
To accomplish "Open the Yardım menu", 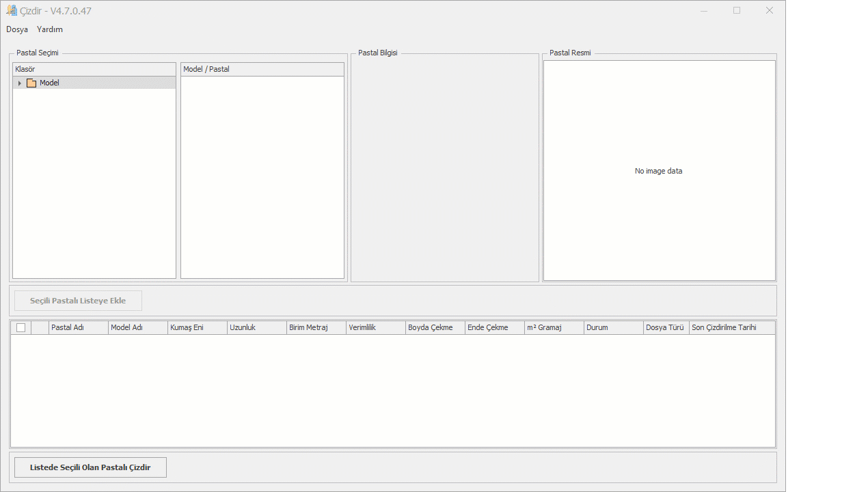I will click(x=50, y=29).
